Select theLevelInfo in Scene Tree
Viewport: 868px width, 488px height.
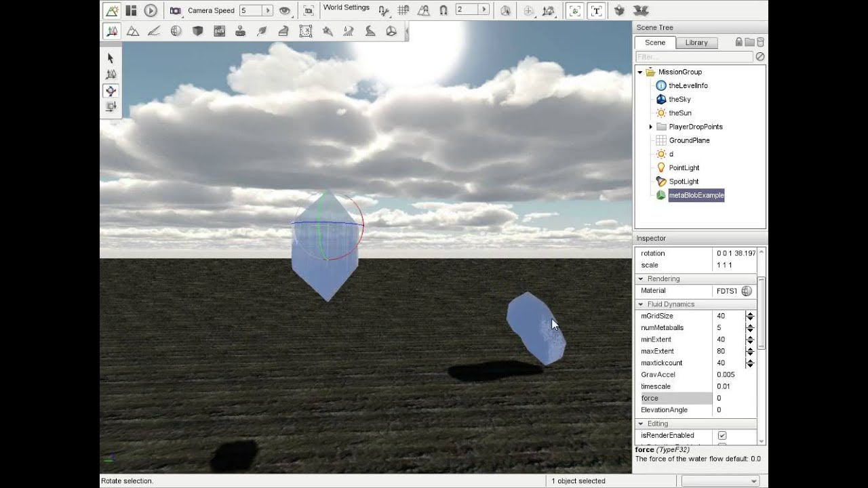click(x=688, y=85)
